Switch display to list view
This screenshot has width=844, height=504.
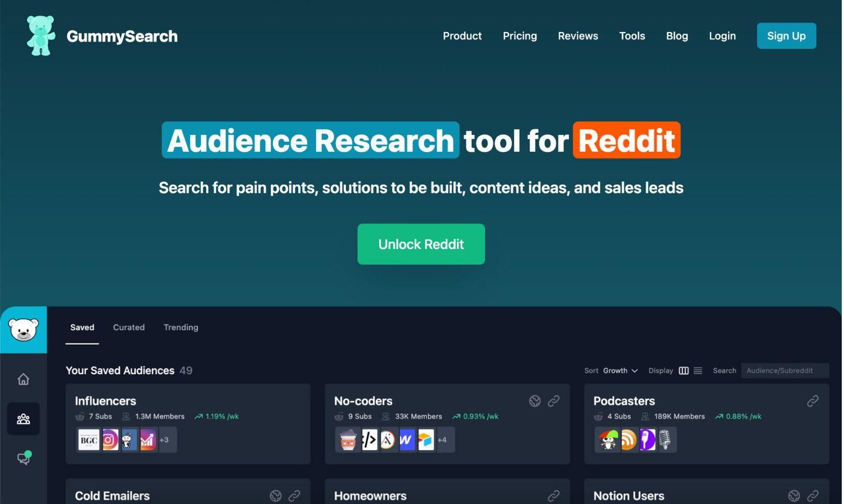(698, 371)
